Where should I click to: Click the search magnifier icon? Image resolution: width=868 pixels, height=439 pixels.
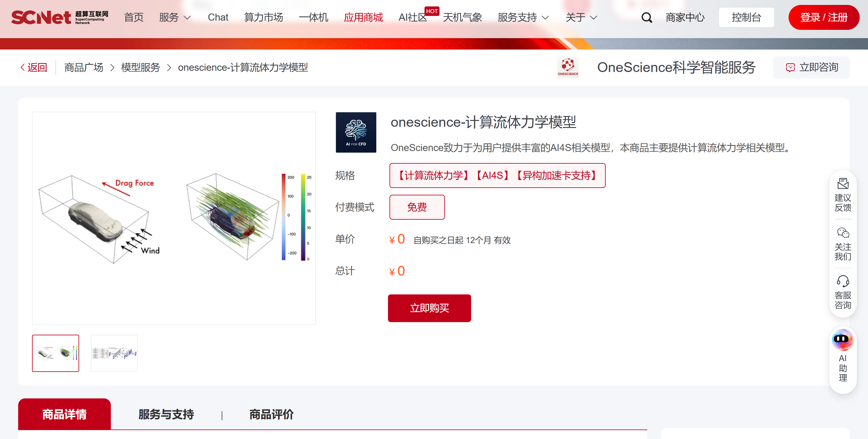pos(646,18)
